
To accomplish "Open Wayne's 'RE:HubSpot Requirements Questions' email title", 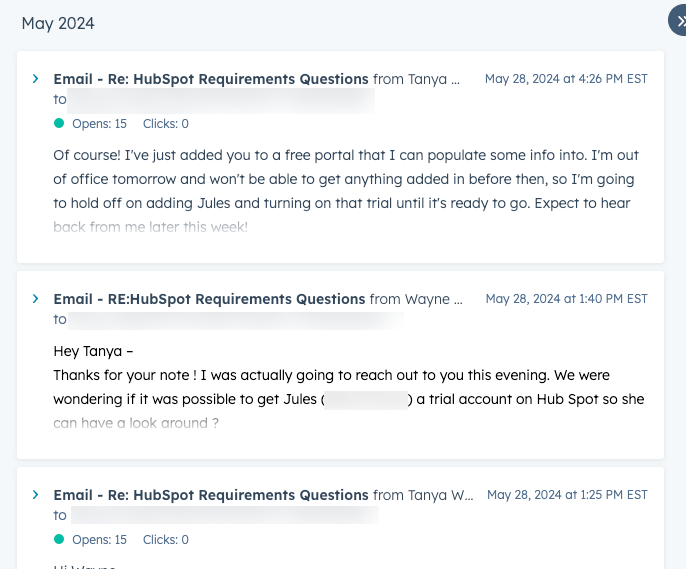I will [x=209, y=299].
